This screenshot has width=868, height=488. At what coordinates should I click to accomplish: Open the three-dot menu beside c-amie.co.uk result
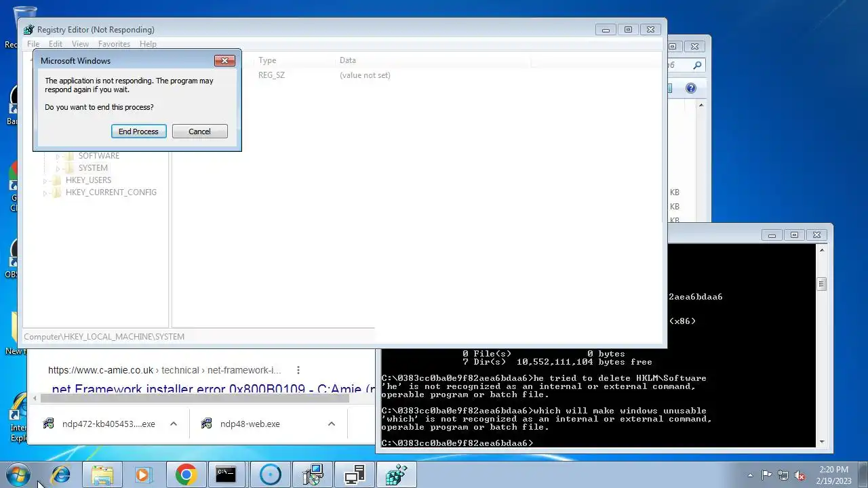click(298, 370)
